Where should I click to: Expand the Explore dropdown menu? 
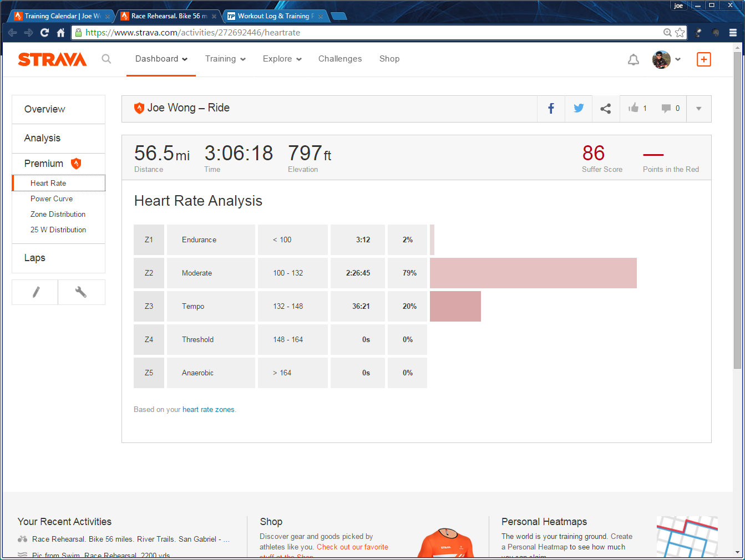[282, 59]
